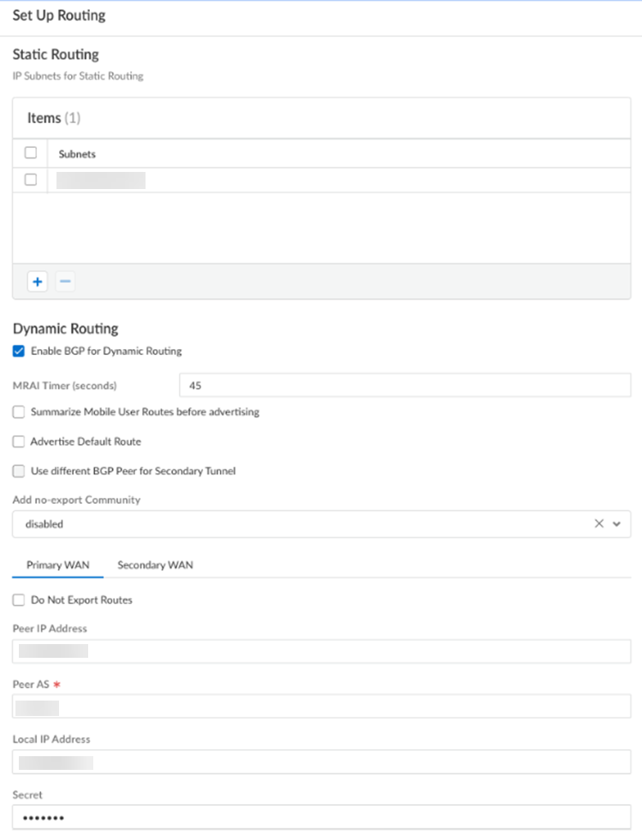
Task: Click the MRAI Timer seconds field
Action: click(404, 385)
